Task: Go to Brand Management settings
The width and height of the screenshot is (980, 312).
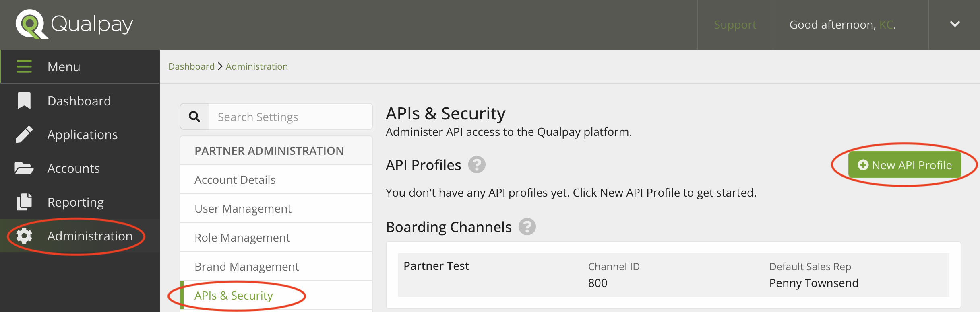Action: click(246, 267)
